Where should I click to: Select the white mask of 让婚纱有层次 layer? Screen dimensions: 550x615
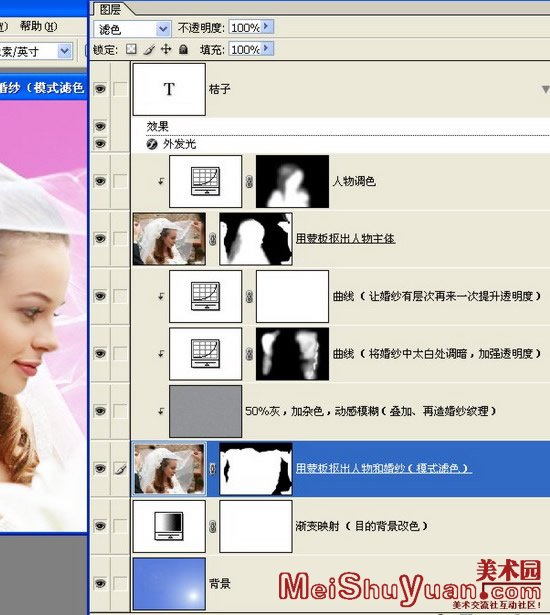point(292,297)
